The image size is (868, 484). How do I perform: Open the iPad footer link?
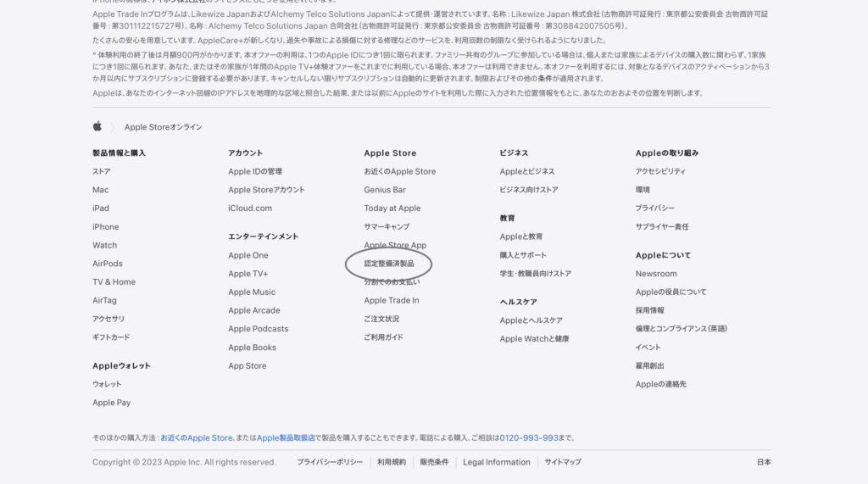click(x=101, y=208)
